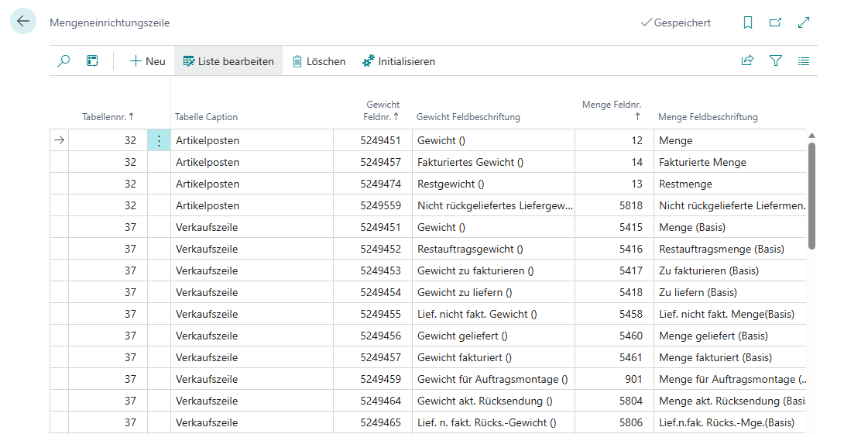868x434 pixels.
Task: Go back with the arrow button
Action: (23, 22)
